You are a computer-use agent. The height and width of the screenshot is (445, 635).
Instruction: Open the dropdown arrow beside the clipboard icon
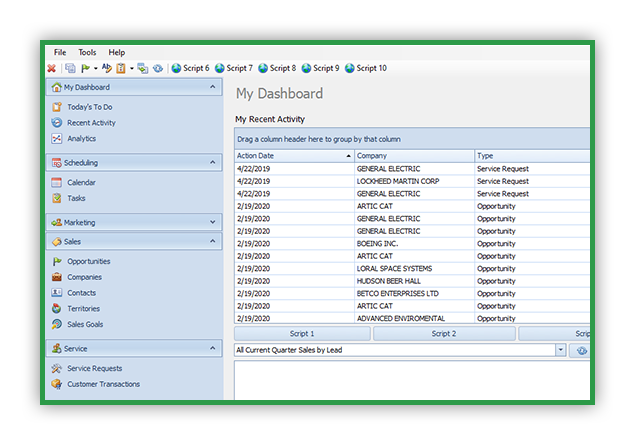click(x=132, y=68)
